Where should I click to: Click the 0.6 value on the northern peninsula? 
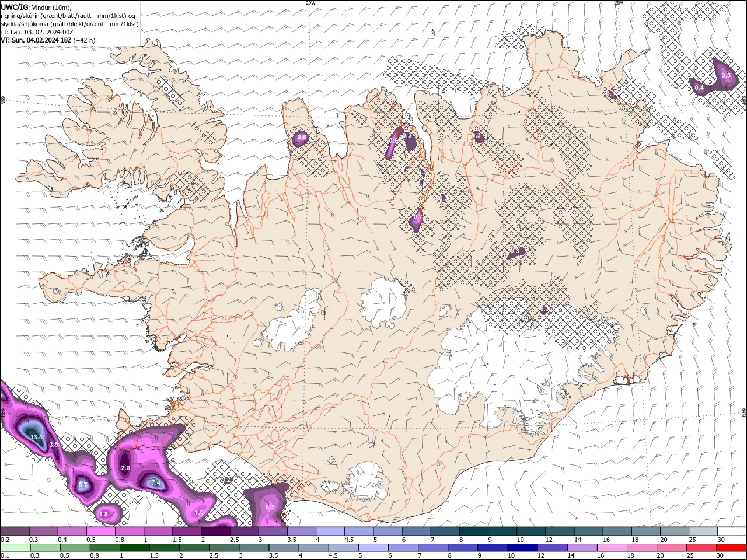[x=302, y=138]
